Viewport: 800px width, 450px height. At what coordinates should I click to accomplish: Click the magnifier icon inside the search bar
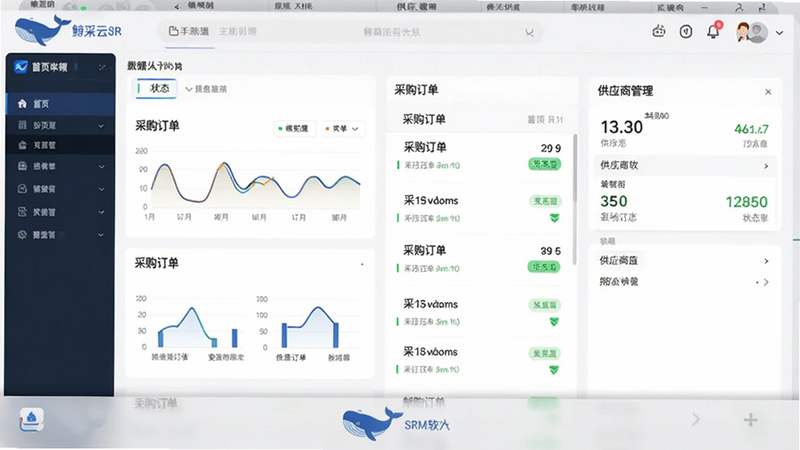coord(529,32)
